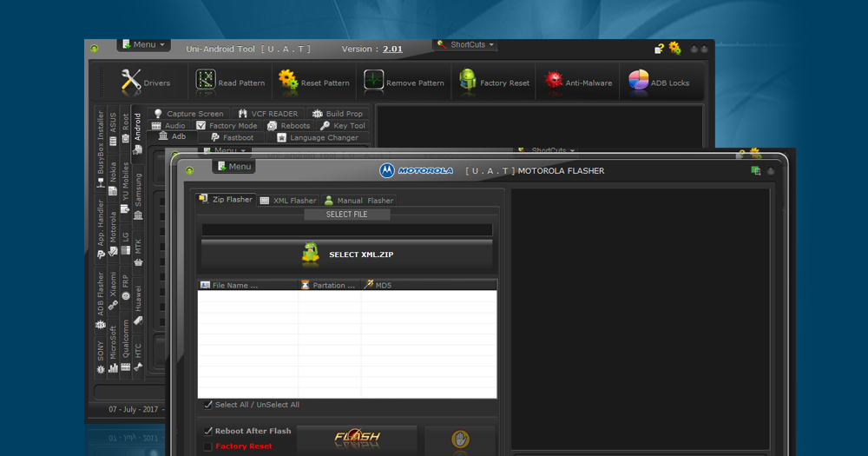Open the FRP side tab
The width and height of the screenshot is (868, 456).
pos(126,287)
